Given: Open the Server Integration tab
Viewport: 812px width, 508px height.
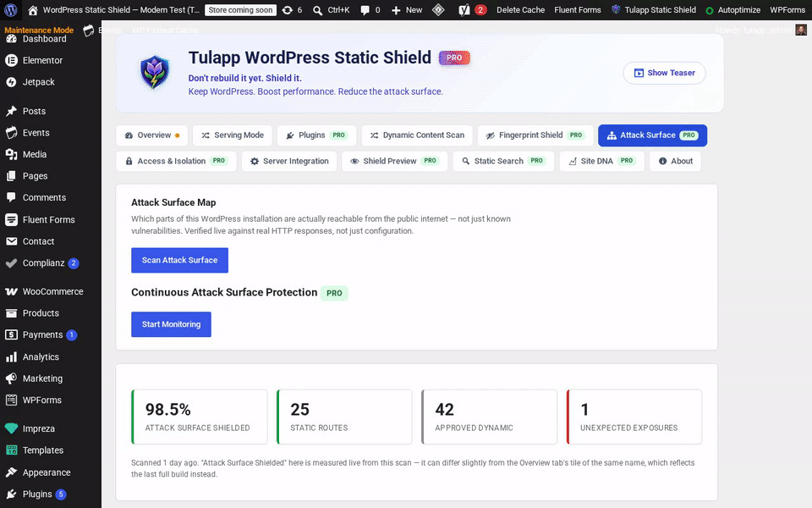Looking at the screenshot, I should click(289, 161).
